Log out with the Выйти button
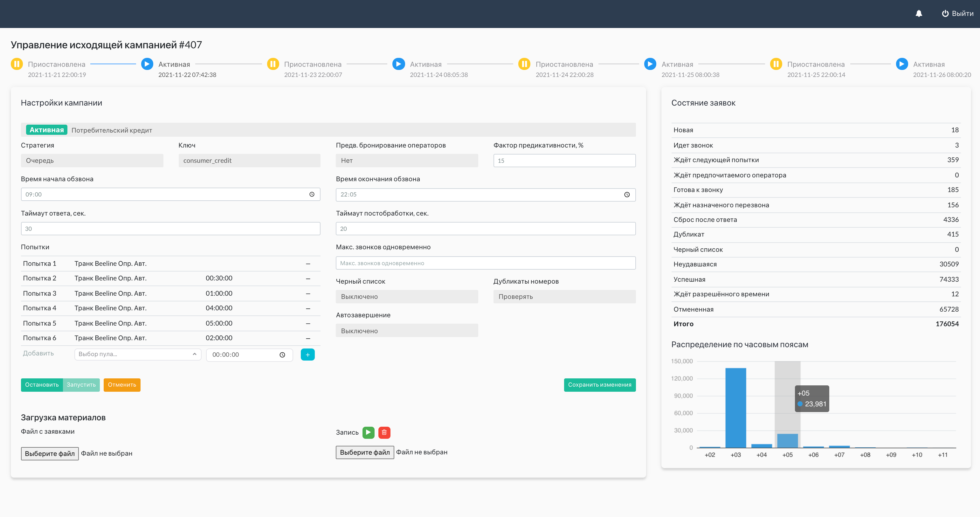Image resolution: width=980 pixels, height=517 pixels. (x=957, y=13)
